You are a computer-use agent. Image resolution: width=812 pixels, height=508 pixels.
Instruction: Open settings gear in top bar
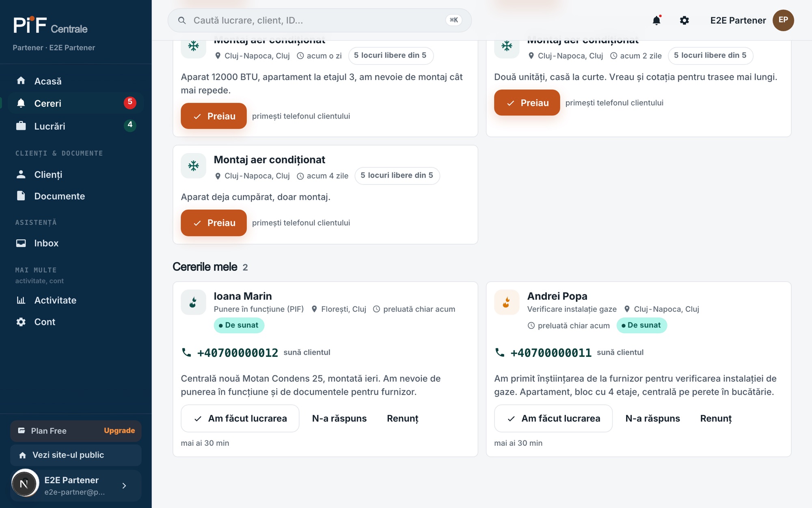coord(685,20)
